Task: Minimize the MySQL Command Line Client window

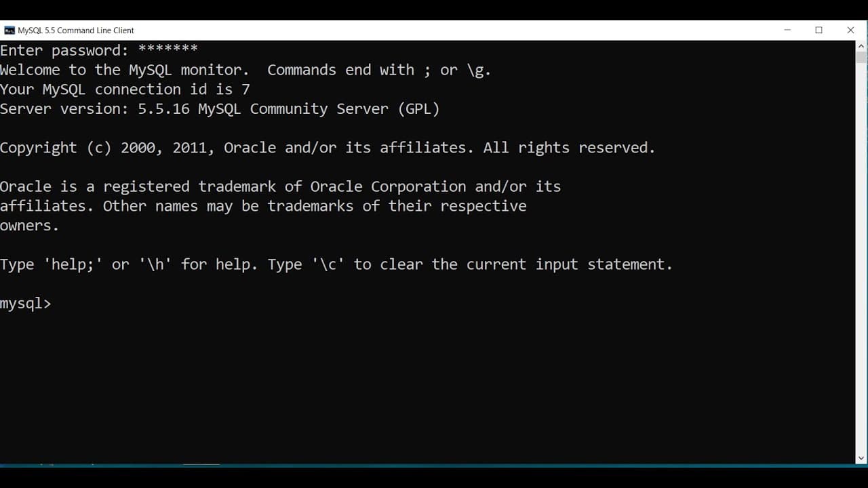Action: pos(787,30)
